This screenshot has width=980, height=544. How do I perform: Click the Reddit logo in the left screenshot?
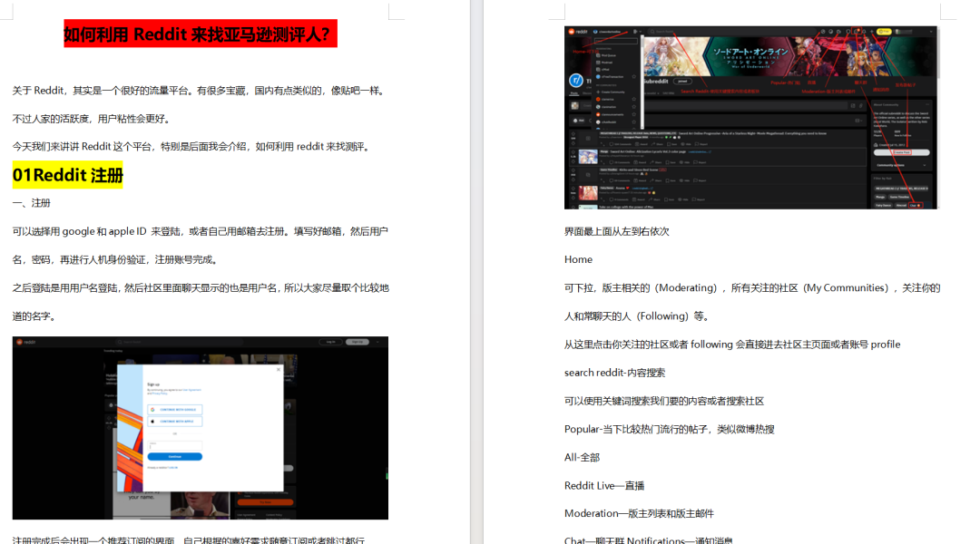pyautogui.click(x=25, y=342)
